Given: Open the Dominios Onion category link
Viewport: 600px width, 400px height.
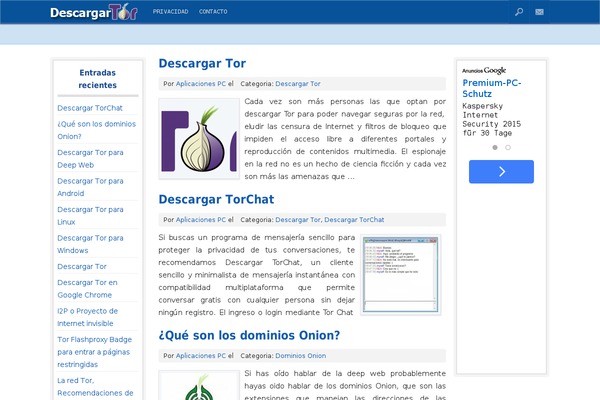Looking at the screenshot, I should [300, 356].
